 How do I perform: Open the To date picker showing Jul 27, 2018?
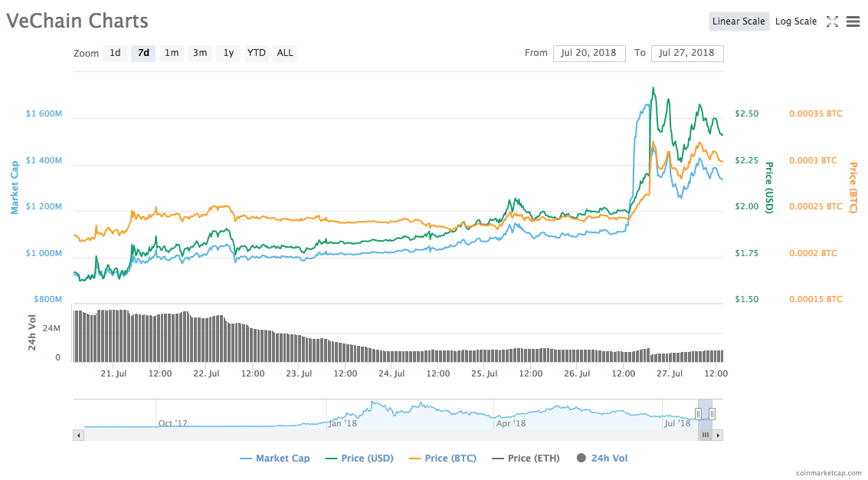687,53
